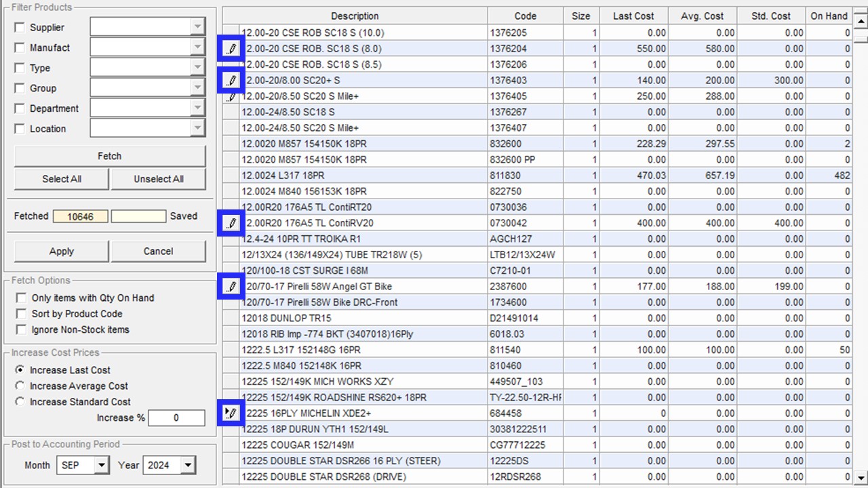This screenshot has height=488, width=868.
Task: Click the edit pencil icon for 1376204 row
Action: tap(231, 49)
